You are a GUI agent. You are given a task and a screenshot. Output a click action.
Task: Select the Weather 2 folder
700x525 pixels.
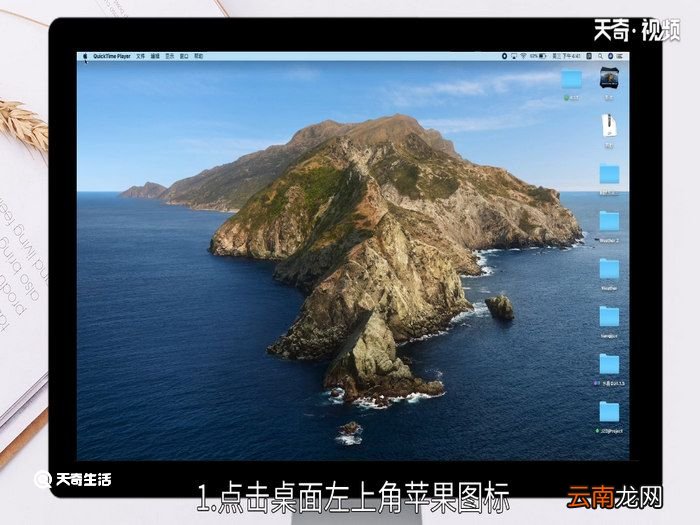[x=609, y=221]
